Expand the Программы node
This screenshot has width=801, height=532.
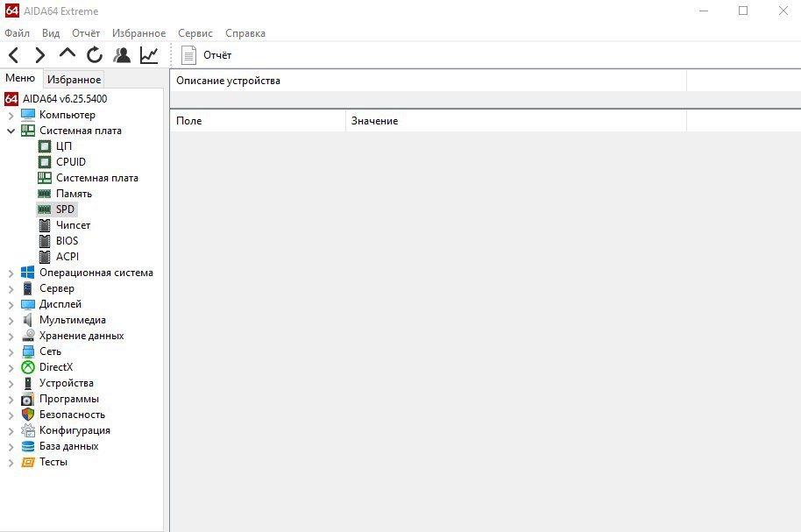(x=11, y=400)
